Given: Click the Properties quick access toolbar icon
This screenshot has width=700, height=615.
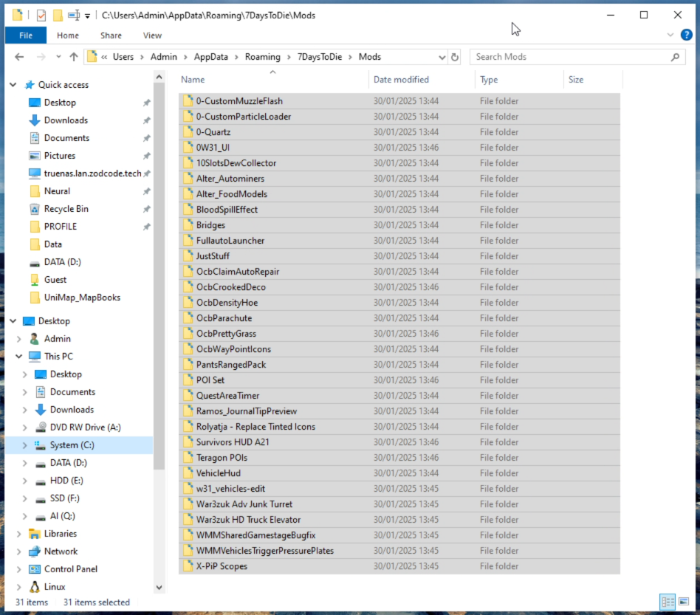Looking at the screenshot, I should (41, 16).
